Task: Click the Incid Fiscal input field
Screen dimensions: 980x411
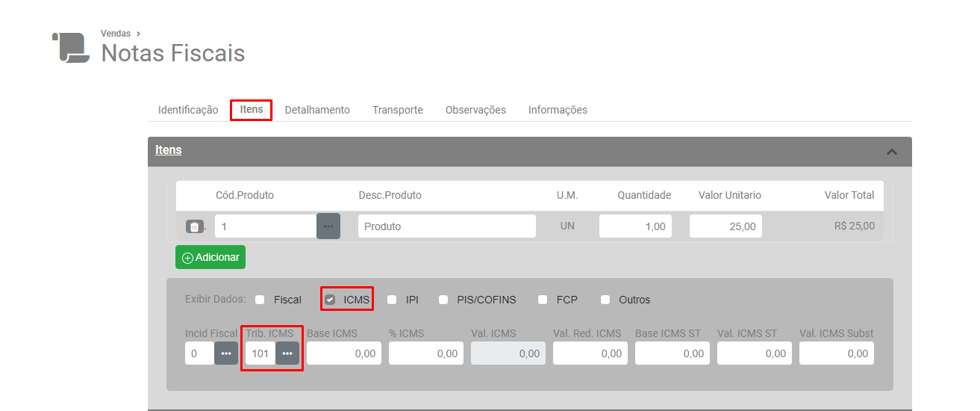Action: pos(200,353)
